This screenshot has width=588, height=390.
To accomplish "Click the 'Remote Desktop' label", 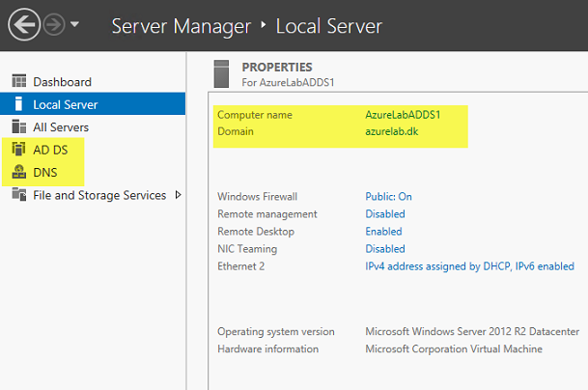I will pos(256,232).
